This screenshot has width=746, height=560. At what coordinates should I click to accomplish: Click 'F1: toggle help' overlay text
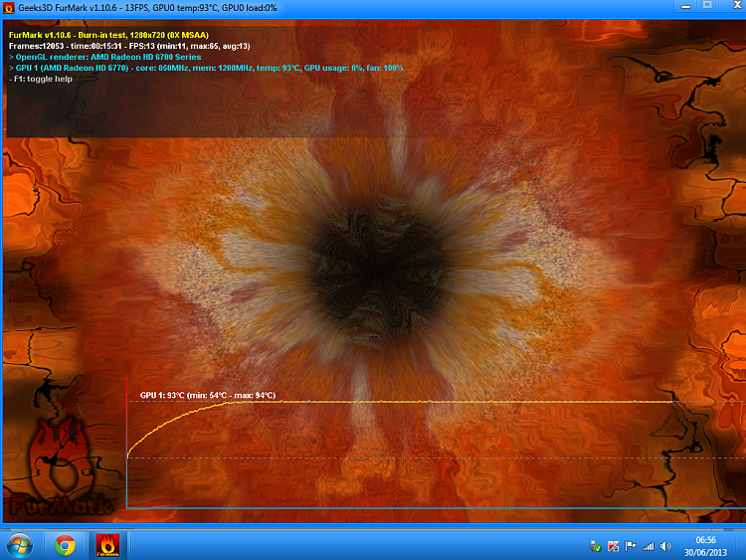(x=41, y=79)
